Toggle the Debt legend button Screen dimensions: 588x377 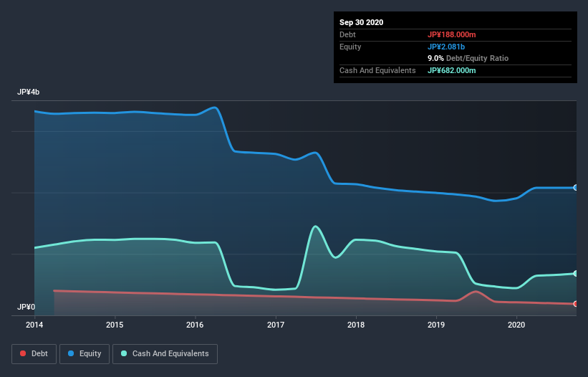(x=34, y=354)
